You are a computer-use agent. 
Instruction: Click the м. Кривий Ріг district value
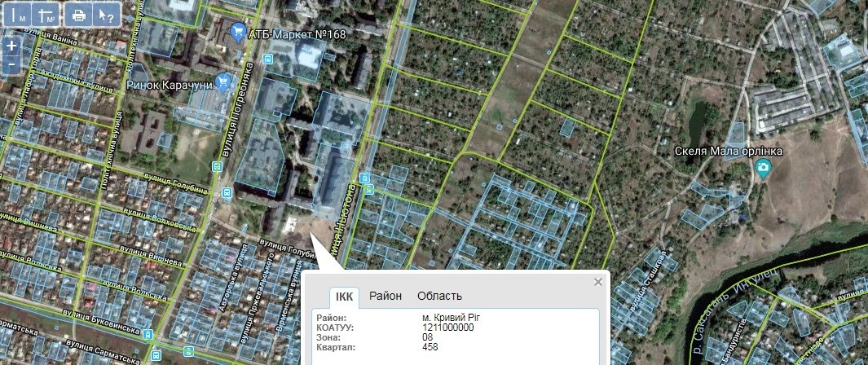[x=457, y=318]
